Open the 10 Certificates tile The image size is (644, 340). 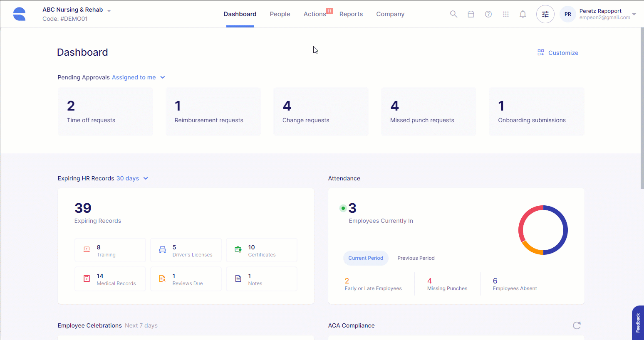pyautogui.click(x=262, y=250)
